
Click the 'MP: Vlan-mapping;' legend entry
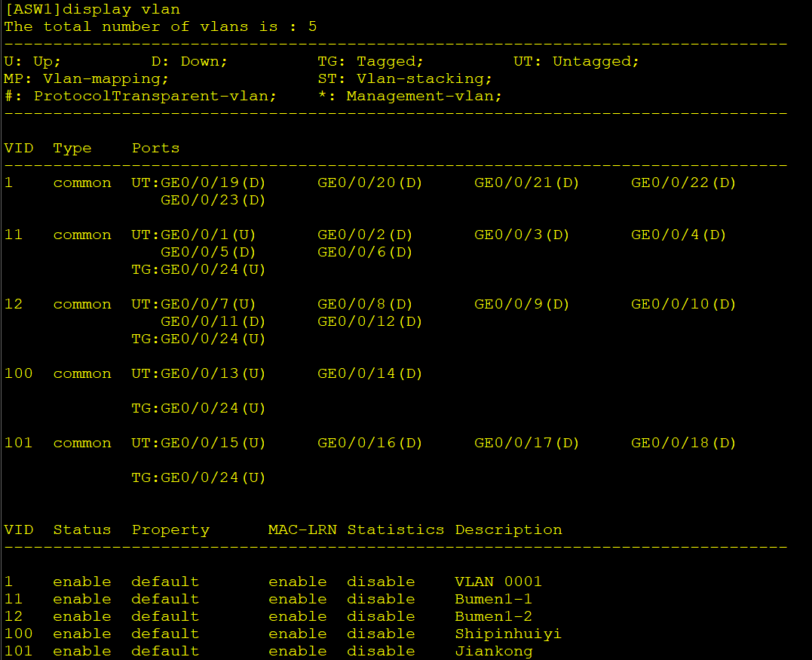coord(86,78)
